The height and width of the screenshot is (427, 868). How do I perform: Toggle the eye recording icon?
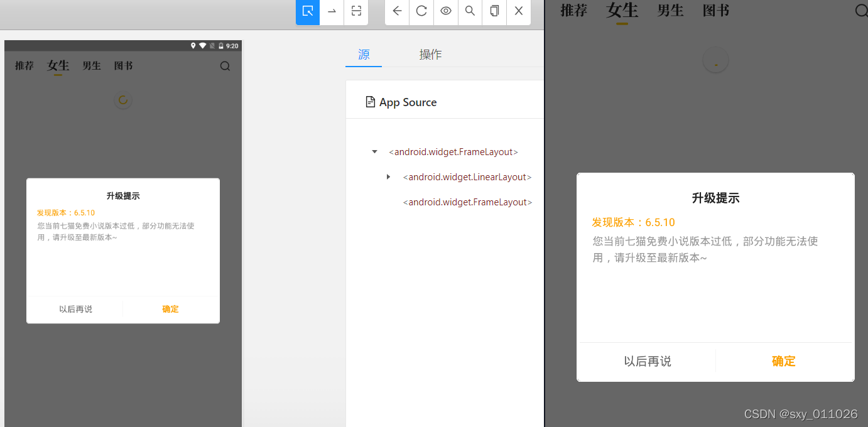[x=446, y=11]
